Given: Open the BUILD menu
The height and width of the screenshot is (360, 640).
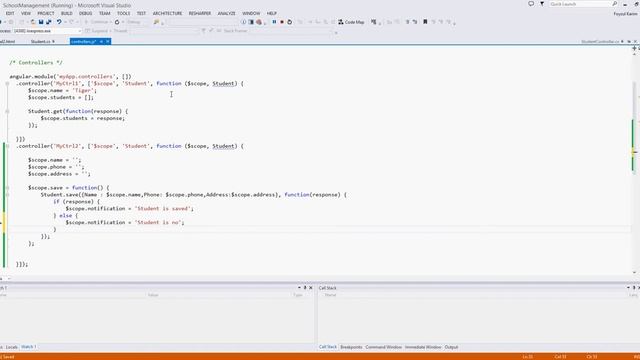Looking at the screenshot, I should pyautogui.click(x=67, y=13).
